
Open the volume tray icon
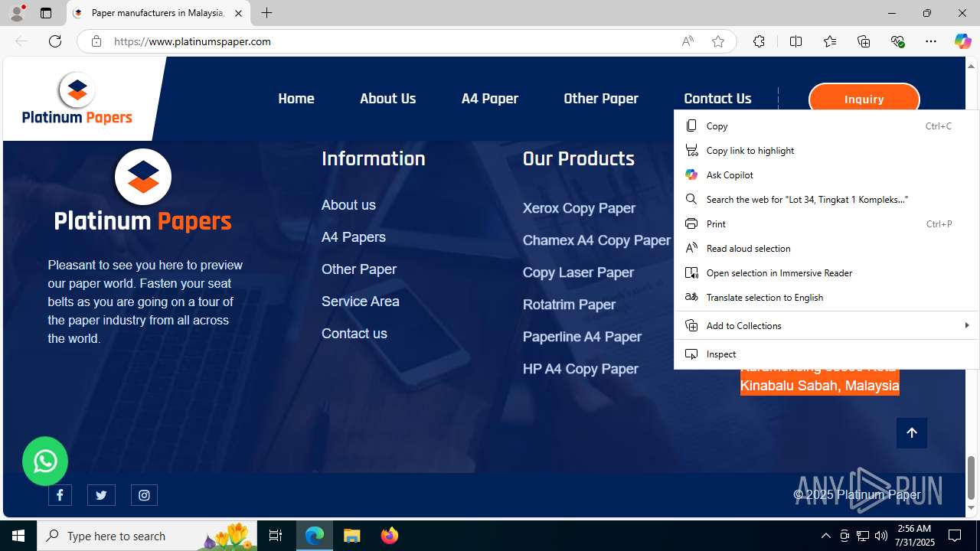tap(881, 536)
